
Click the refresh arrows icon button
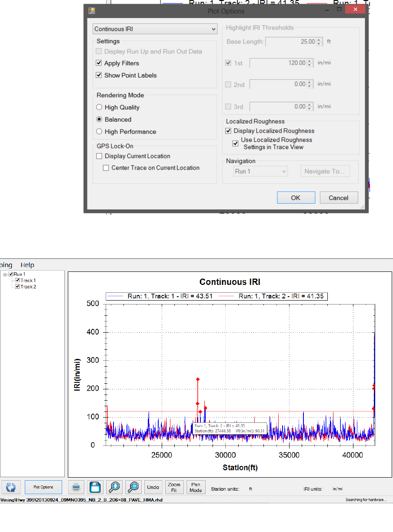pos(10,487)
